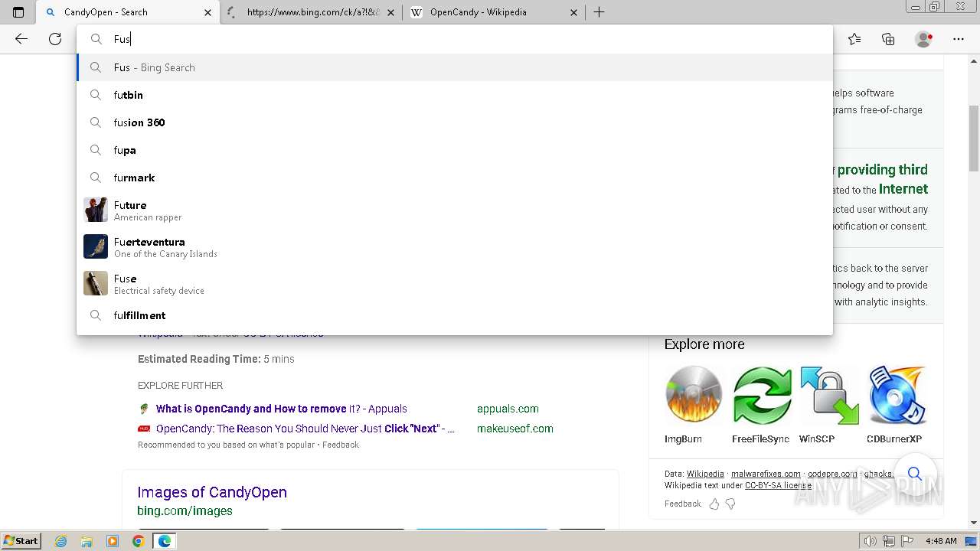
Task: Pick the 'fupa' suggestion
Action: [455, 150]
